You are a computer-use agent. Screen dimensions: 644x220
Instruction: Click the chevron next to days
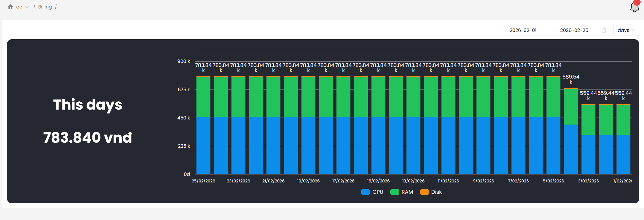(x=634, y=31)
